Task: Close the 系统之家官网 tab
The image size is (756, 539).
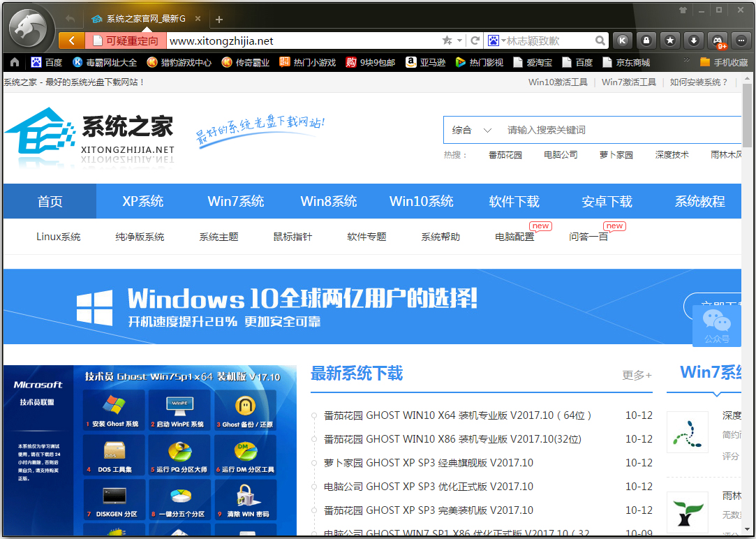Action: pos(198,19)
